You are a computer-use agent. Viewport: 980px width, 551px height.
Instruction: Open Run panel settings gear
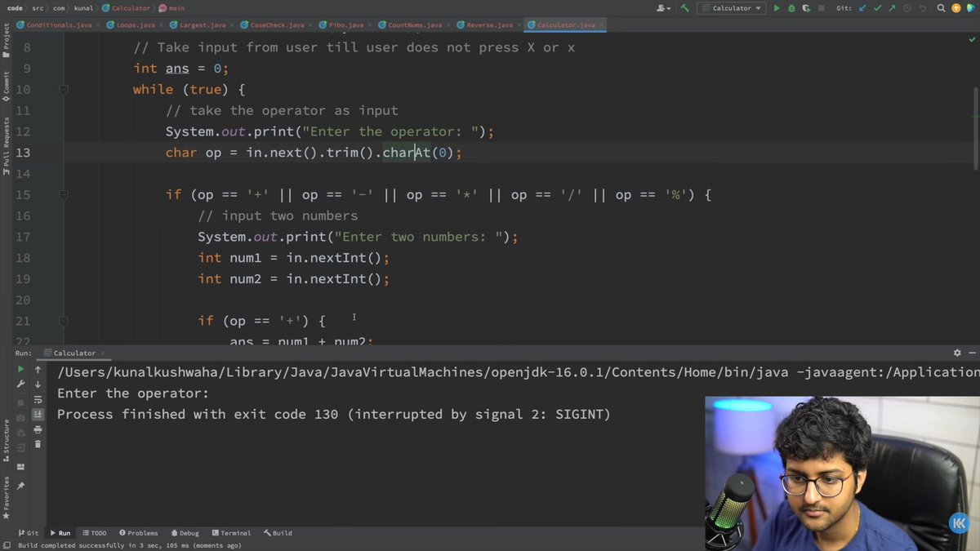click(x=957, y=353)
